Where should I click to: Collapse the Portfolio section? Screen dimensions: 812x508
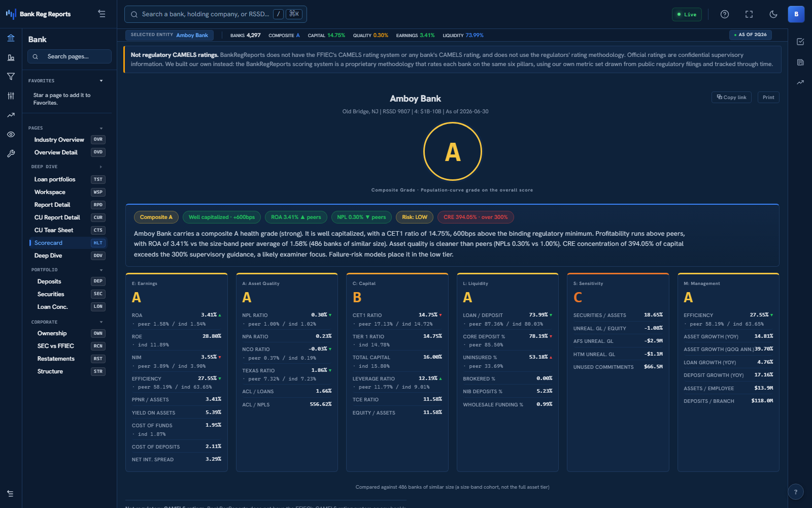pyautogui.click(x=101, y=270)
